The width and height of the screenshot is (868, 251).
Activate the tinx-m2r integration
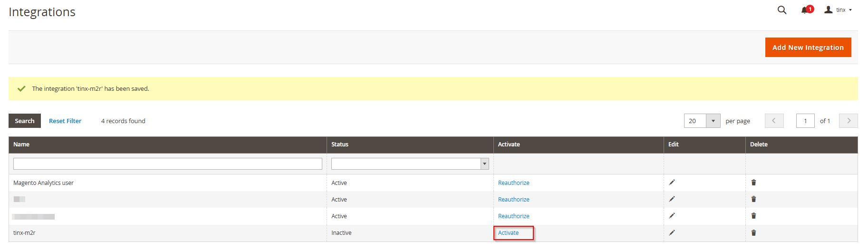508,233
